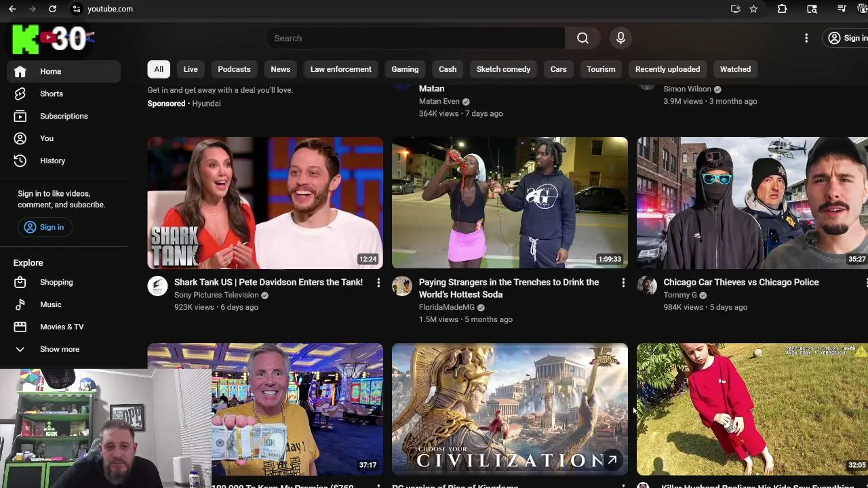
Task: Bookmark this page with the star icon
Action: [753, 9]
